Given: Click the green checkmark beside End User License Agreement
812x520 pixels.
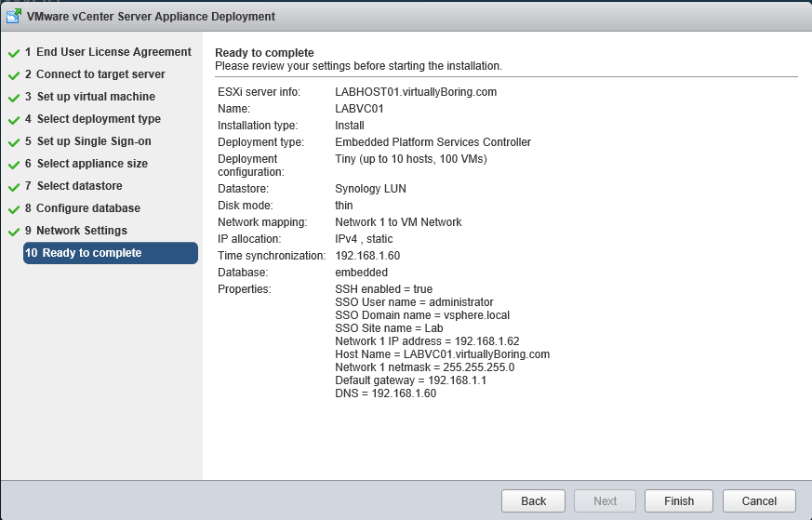Looking at the screenshot, I should [14, 53].
